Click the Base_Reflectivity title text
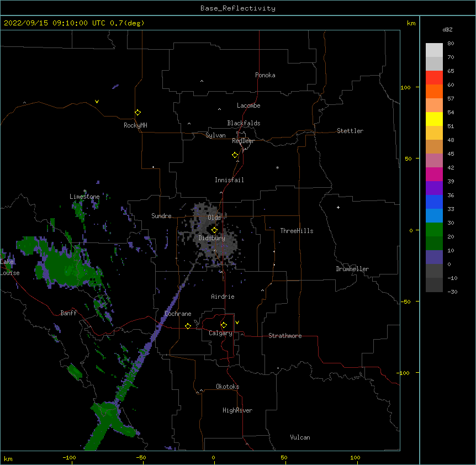The width and height of the screenshot is (476, 465). [x=238, y=8]
